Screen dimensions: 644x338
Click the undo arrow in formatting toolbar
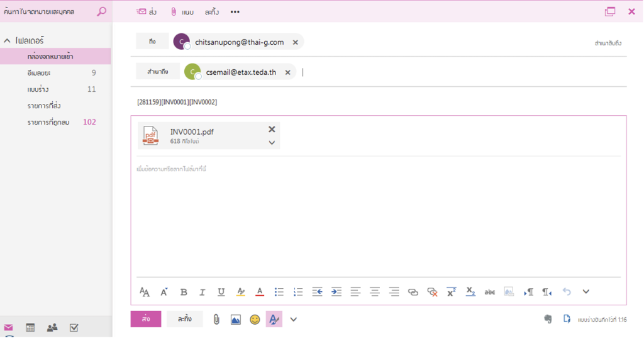tap(567, 292)
